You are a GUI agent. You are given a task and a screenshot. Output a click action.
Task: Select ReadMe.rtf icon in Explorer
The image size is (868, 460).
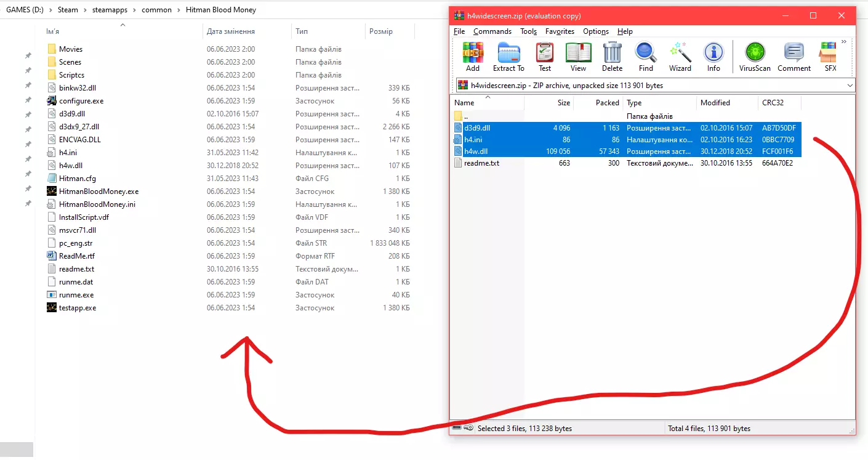click(52, 256)
